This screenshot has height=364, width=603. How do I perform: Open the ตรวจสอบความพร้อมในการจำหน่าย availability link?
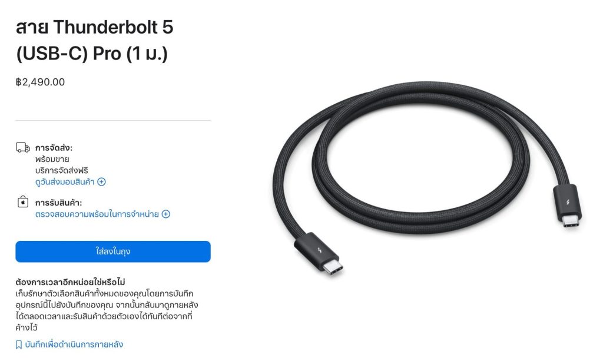tap(97, 214)
